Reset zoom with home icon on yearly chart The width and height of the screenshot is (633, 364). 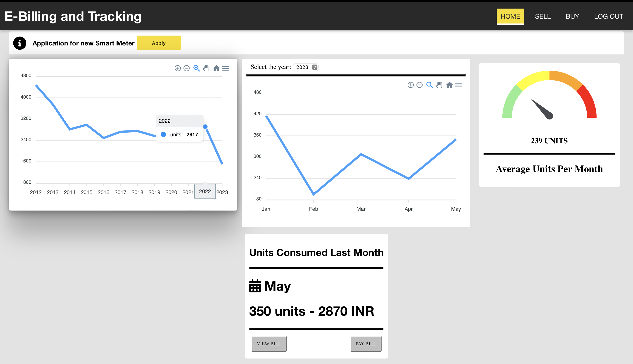tap(216, 68)
